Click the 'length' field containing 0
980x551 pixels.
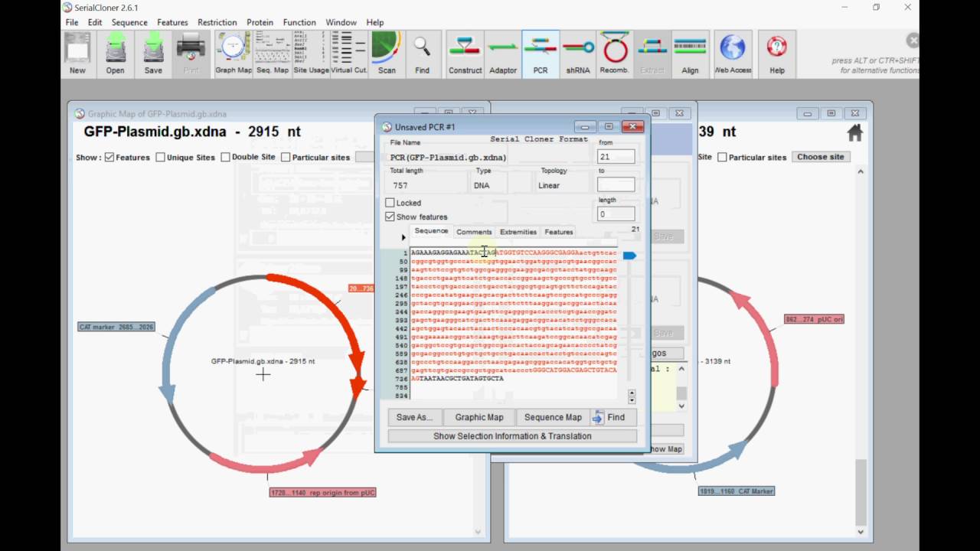616,214
